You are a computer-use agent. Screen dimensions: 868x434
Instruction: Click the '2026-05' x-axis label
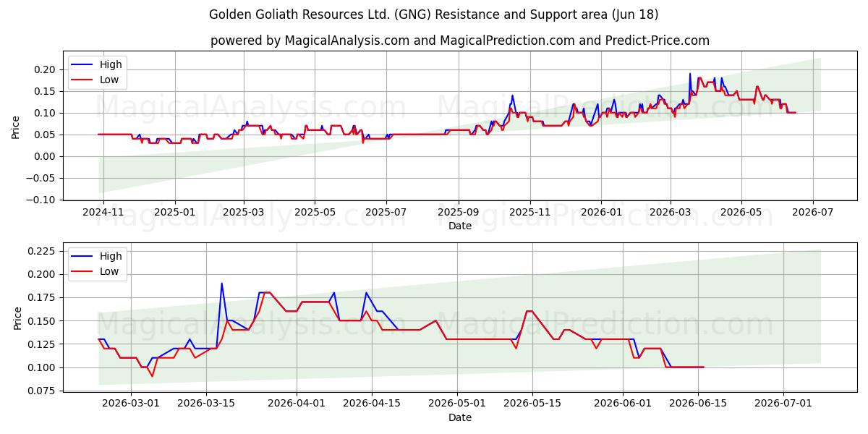[741, 212]
